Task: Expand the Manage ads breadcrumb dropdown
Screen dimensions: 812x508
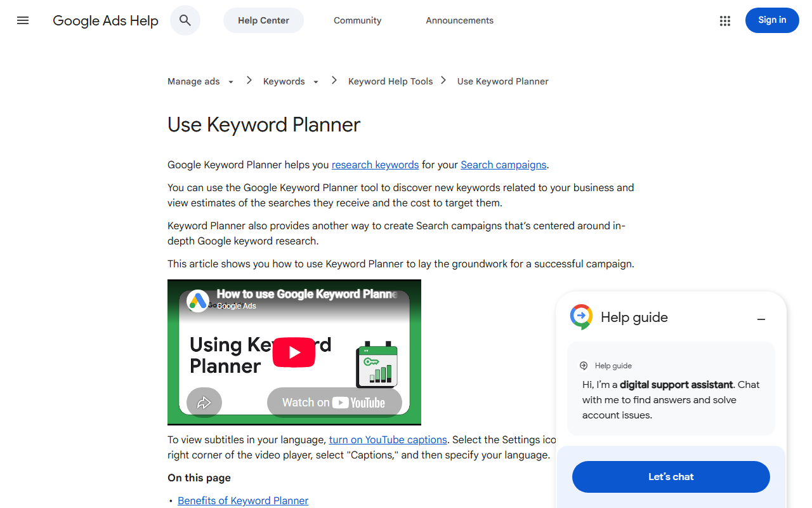Action: point(231,82)
